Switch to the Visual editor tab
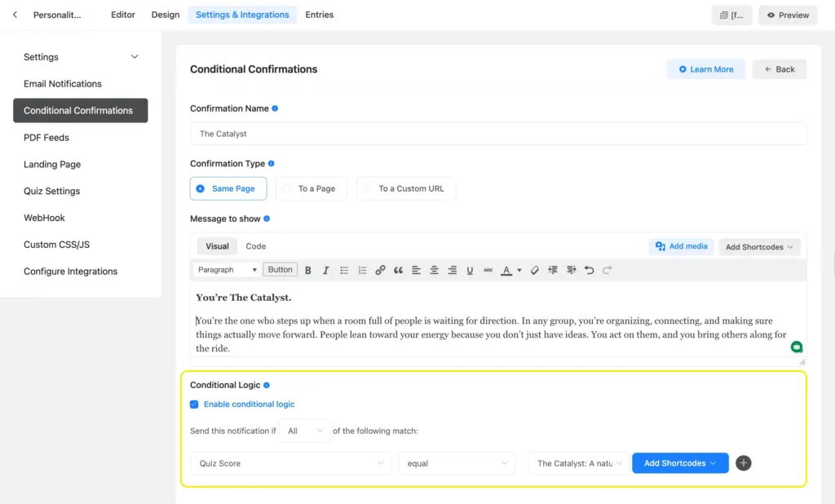Screen dimensions: 835x504 217,246
